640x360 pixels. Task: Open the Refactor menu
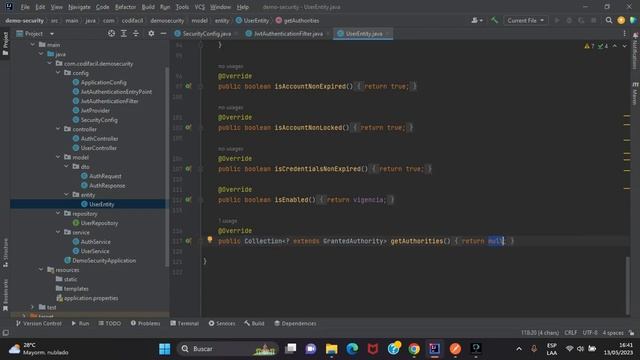click(125, 7)
